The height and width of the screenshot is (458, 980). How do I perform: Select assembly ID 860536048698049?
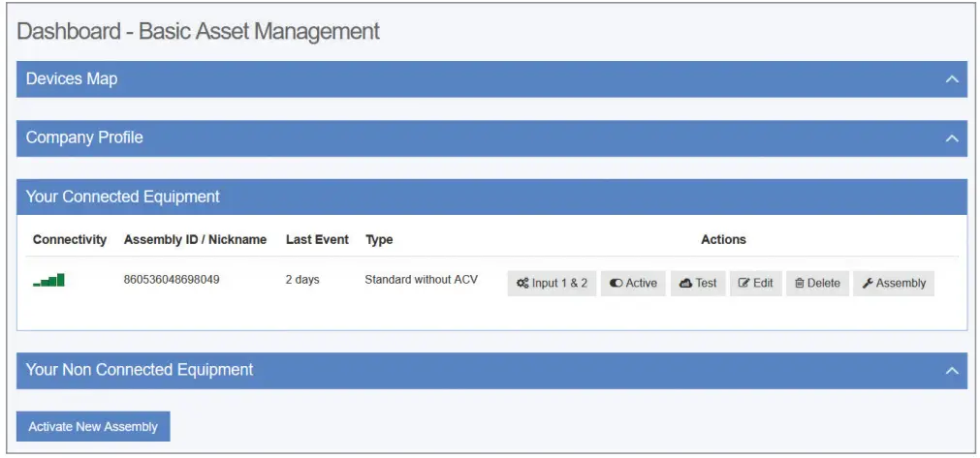172,280
